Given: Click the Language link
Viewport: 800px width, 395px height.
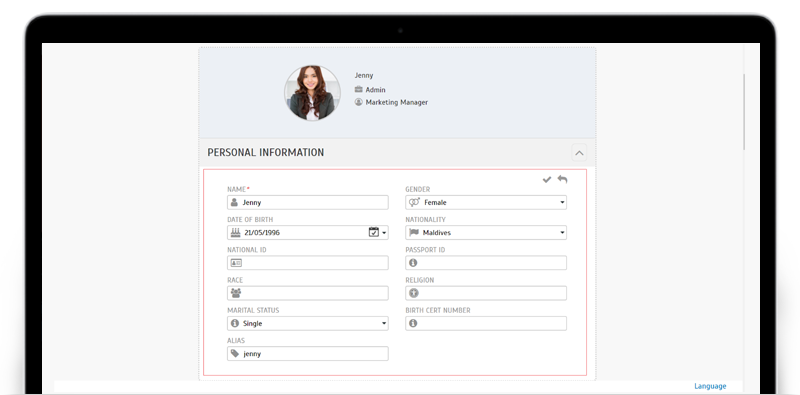Looking at the screenshot, I should pos(710,386).
